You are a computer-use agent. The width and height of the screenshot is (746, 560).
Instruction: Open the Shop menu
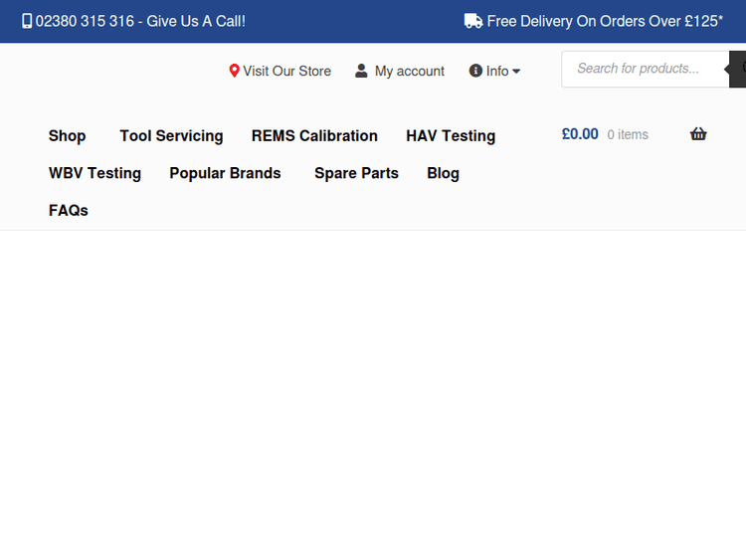(x=67, y=135)
